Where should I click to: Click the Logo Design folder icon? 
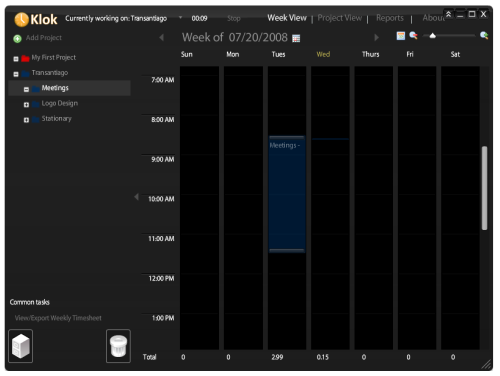[36, 104]
